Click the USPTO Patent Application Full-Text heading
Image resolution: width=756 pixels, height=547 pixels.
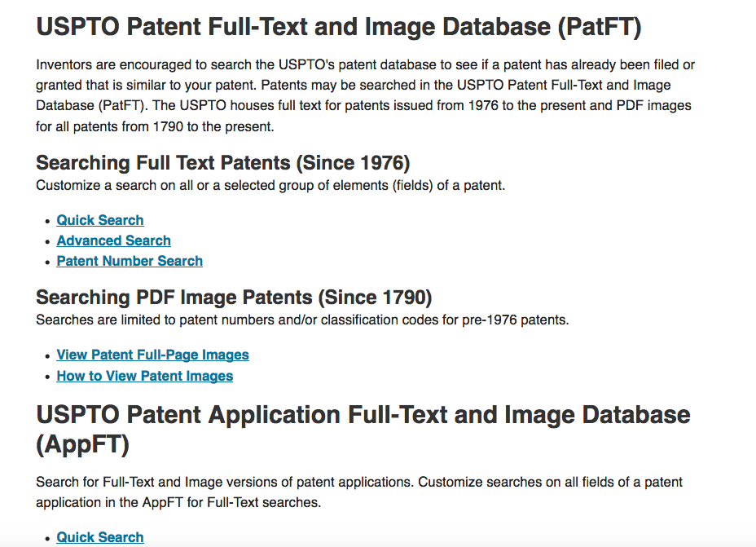[363, 430]
